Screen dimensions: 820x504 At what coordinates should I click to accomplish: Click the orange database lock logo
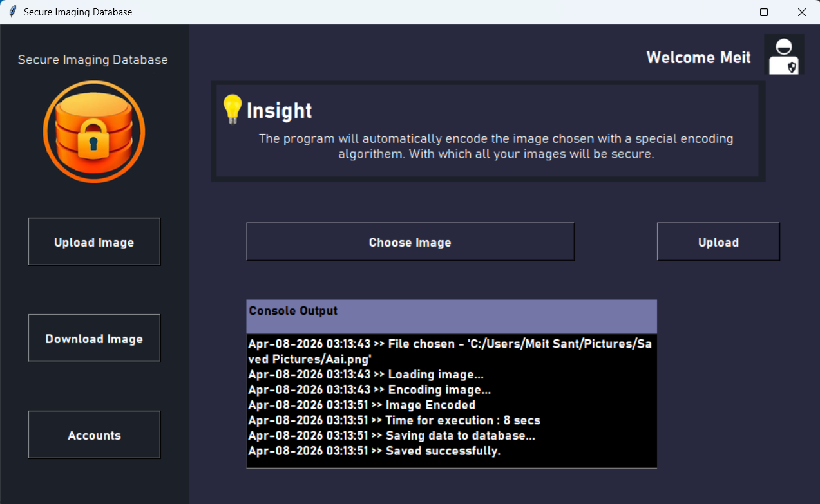(x=94, y=132)
